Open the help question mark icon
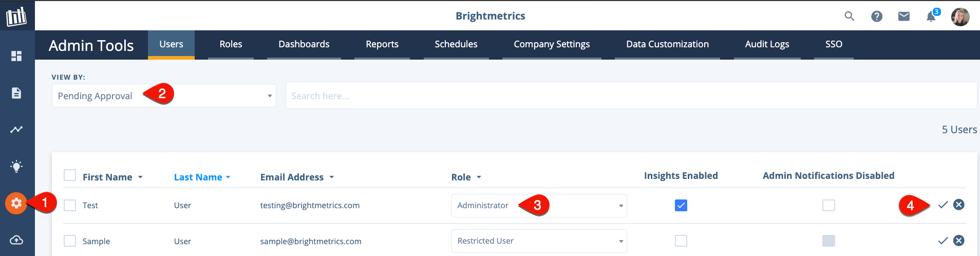The height and width of the screenshot is (256, 980). tap(877, 16)
